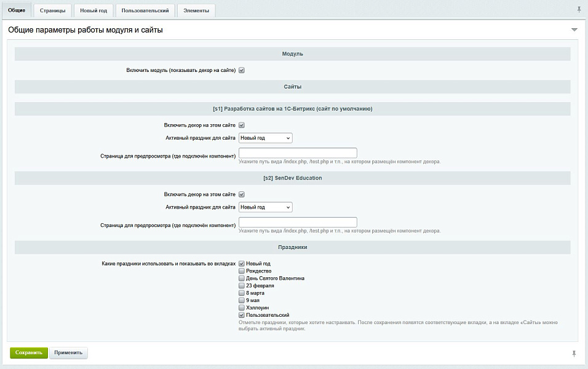588x369 pixels.
Task: Click the preview page input for site s2
Action: point(298,223)
